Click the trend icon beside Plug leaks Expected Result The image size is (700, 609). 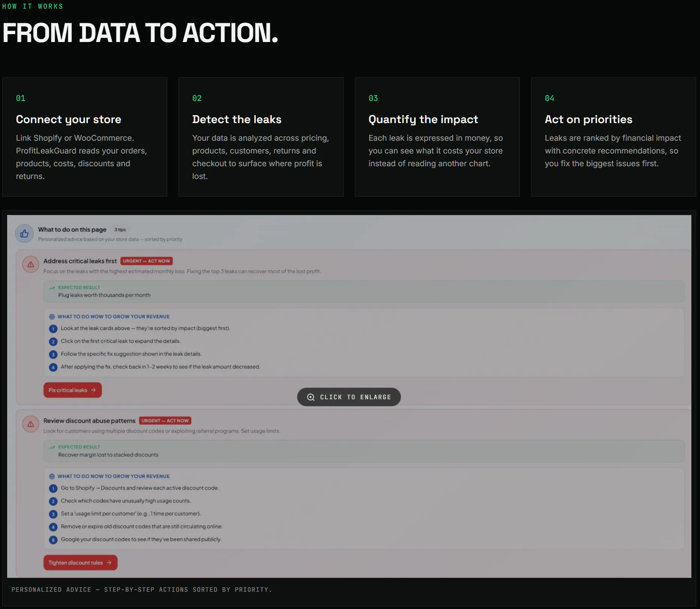[x=52, y=288]
